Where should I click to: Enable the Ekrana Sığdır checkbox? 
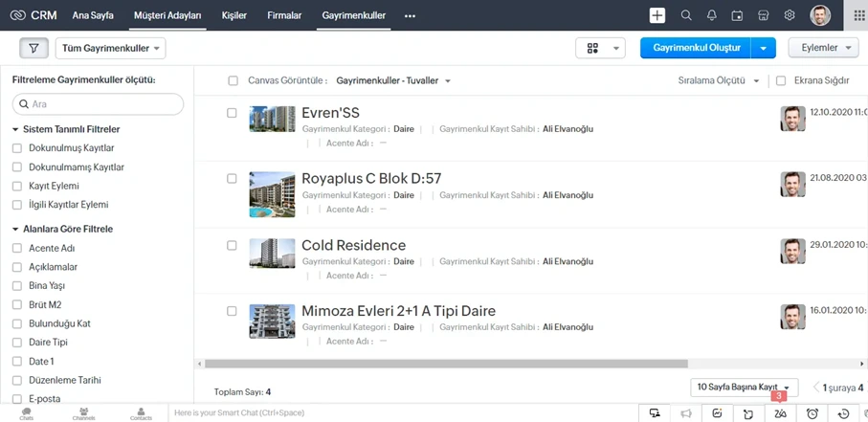tap(781, 80)
